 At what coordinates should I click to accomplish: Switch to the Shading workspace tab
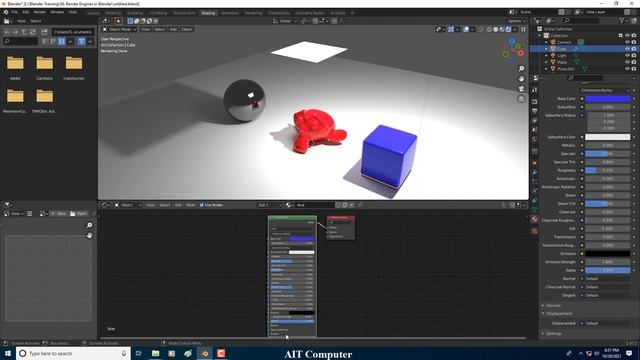(x=208, y=13)
